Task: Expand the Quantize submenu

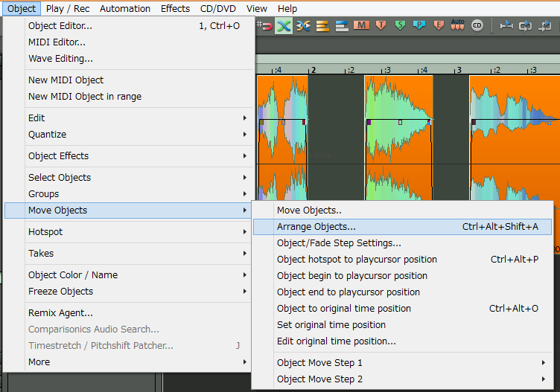Action: 129,134
